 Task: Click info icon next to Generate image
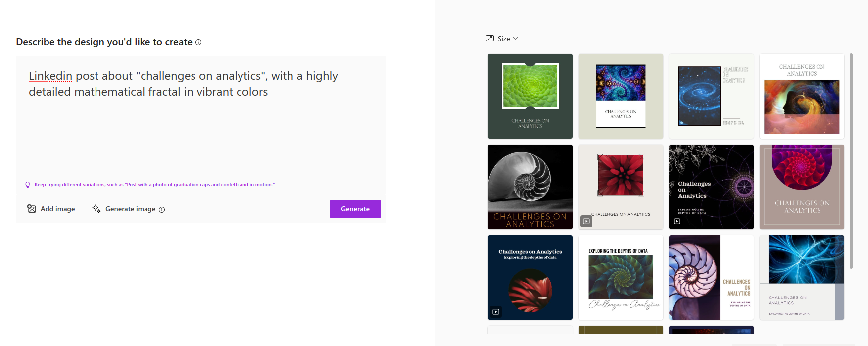pyautogui.click(x=162, y=209)
